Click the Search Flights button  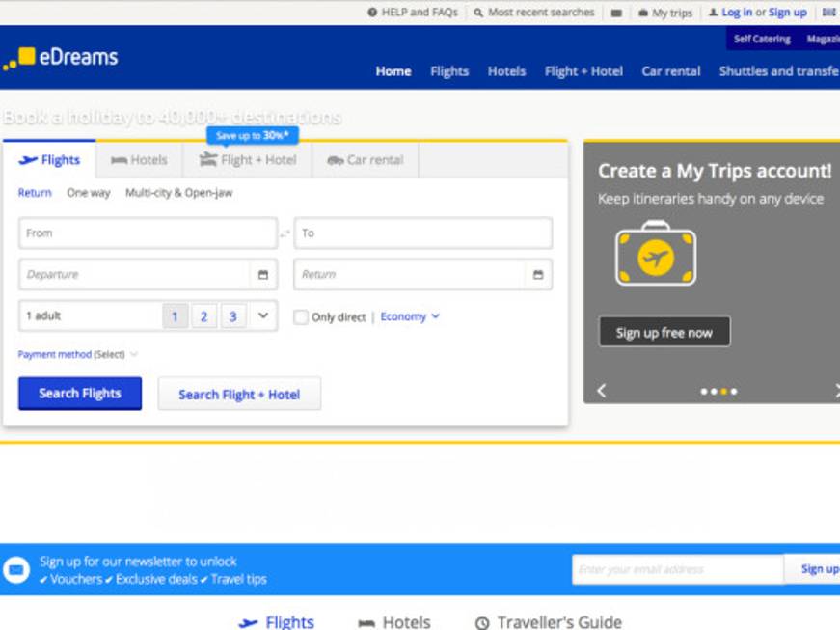coord(80,394)
